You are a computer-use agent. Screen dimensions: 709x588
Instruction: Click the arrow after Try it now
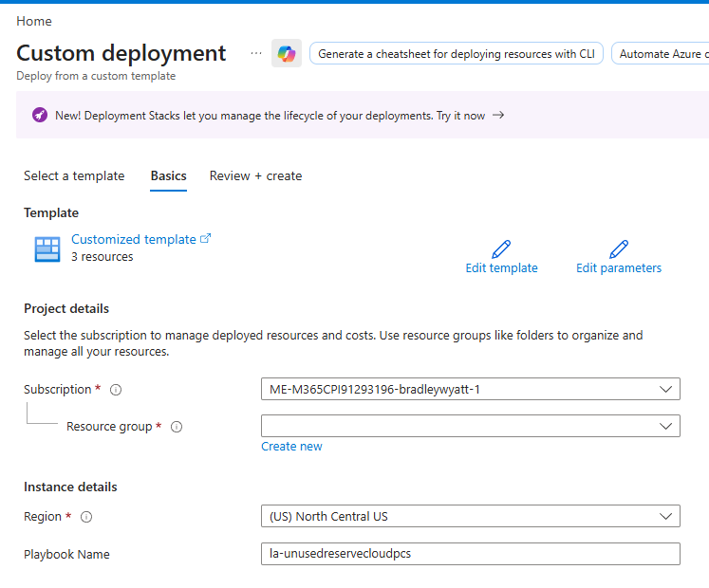pyautogui.click(x=498, y=116)
